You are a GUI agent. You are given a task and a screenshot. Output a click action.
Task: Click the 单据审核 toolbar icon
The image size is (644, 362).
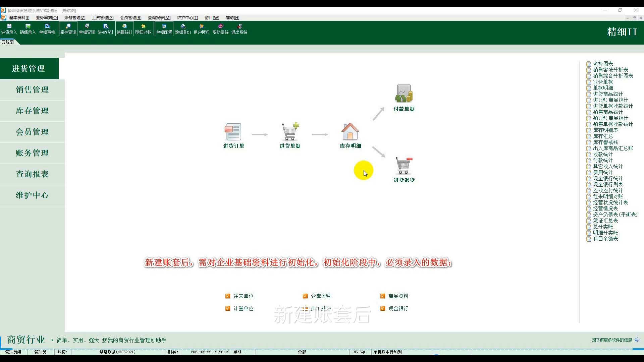point(47,29)
